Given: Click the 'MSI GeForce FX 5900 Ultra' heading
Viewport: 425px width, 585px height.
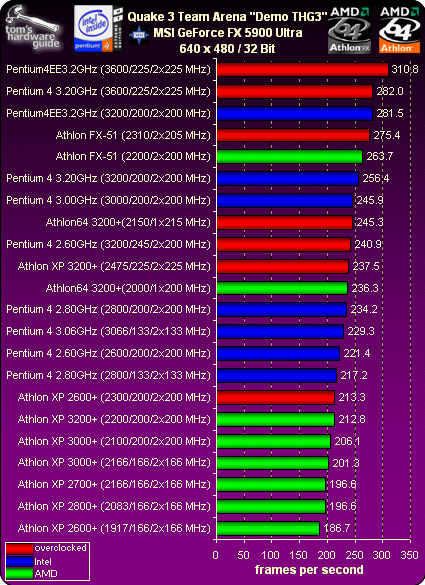Looking at the screenshot, I should [228, 33].
